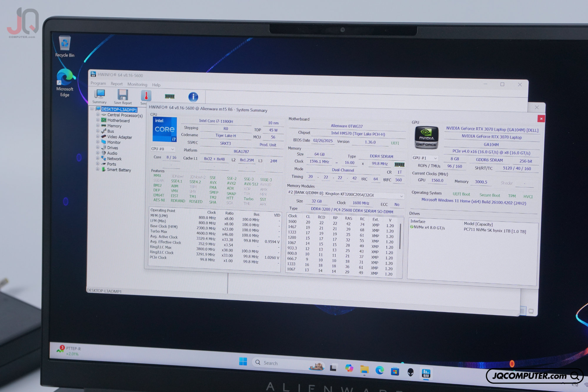Launch Copilot from the taskbar

click(x=349, y=368)
